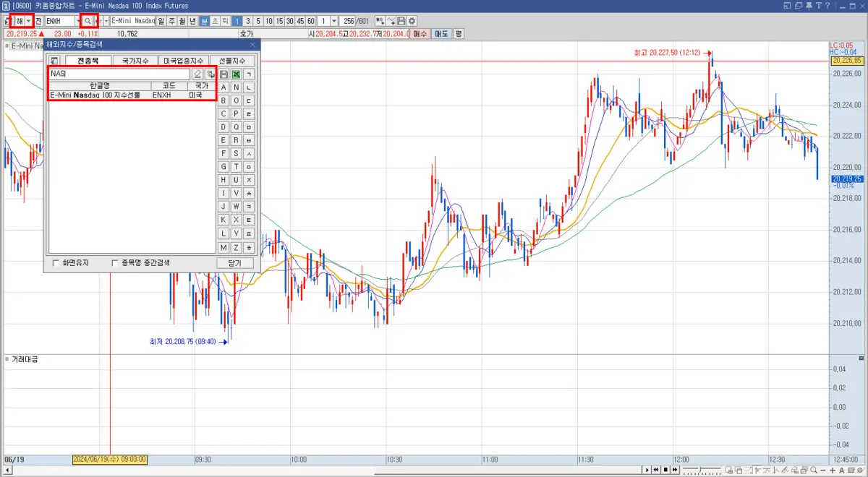The height and width of the screenshot is (477, 868).
Task: Click the + zoom in icon at chart bottom
Action: tap(833, 470)
